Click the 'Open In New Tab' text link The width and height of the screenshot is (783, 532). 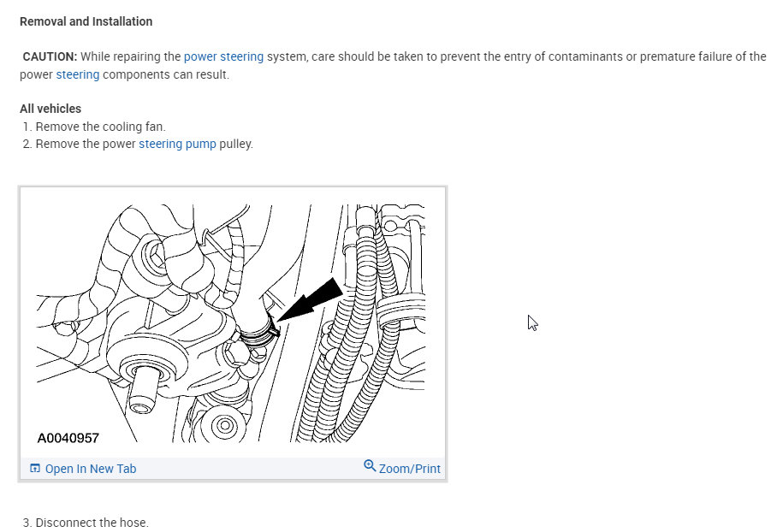tap(90, 469)
